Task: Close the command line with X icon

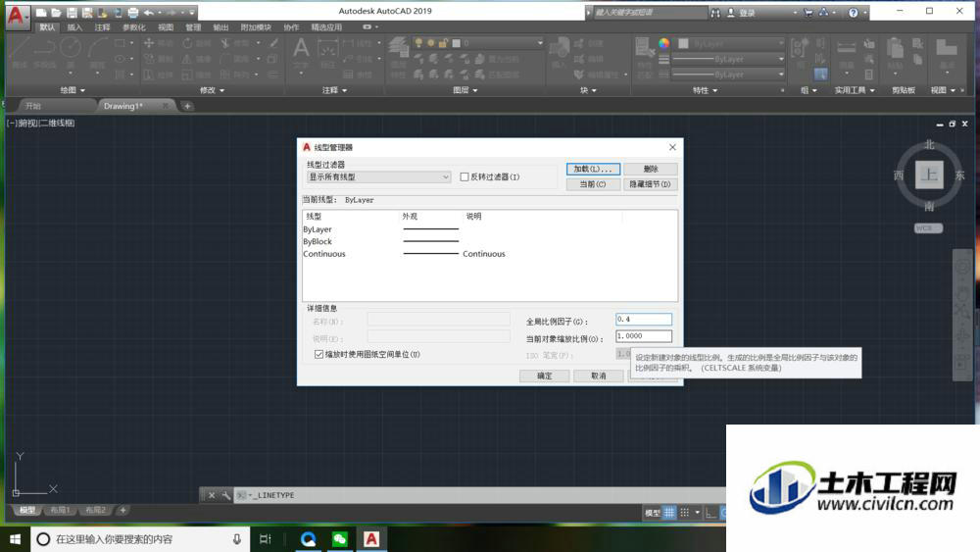Action: coord(212,495)
